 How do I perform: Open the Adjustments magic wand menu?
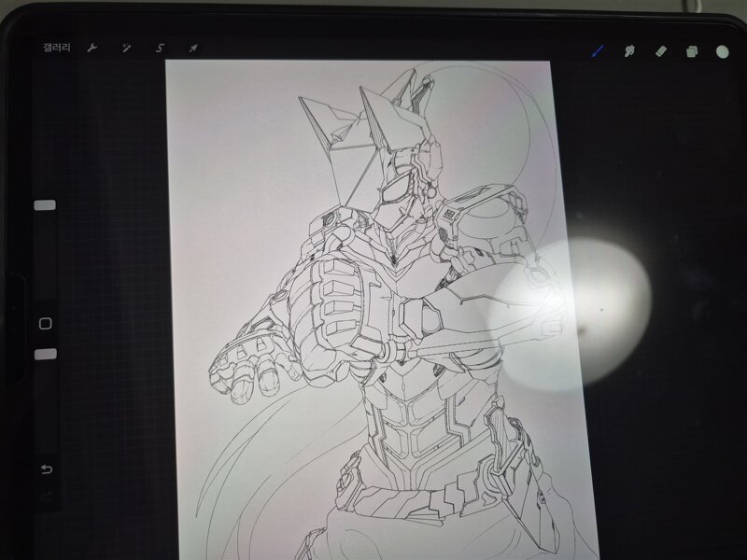point(126,48)
